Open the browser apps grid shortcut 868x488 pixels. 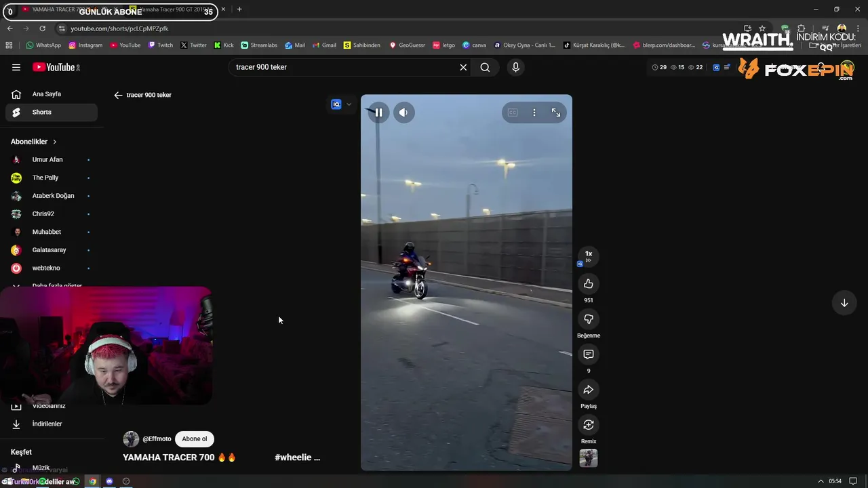click(x=9, y=45)
